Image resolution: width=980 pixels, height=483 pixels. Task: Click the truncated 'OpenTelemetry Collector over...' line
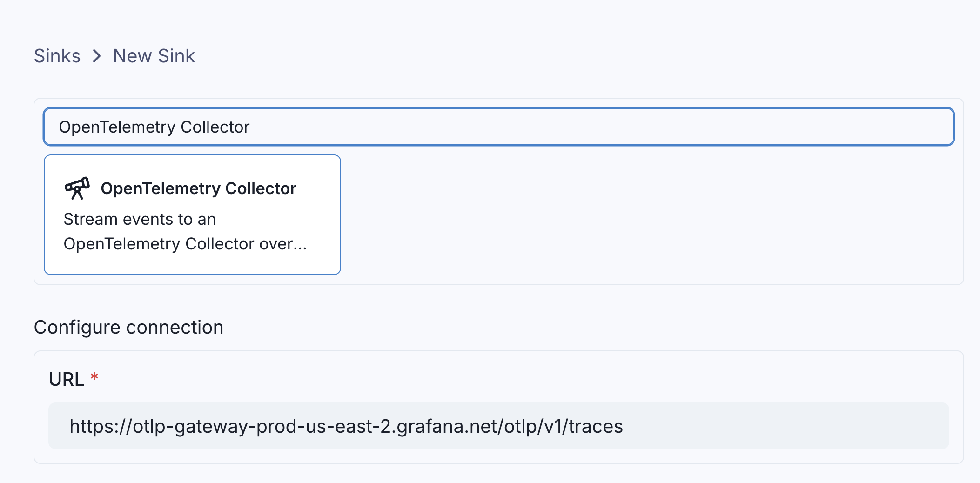click(x=185, y=244)
